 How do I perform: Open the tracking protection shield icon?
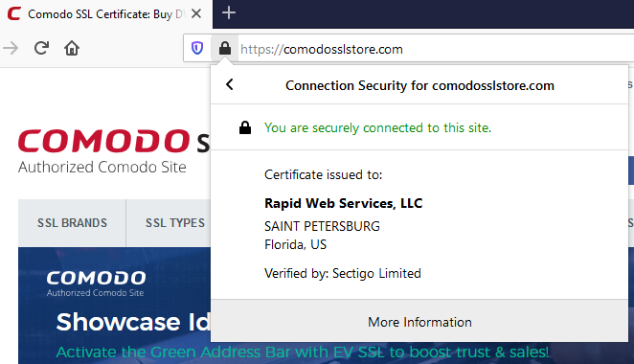coord(197,49)
